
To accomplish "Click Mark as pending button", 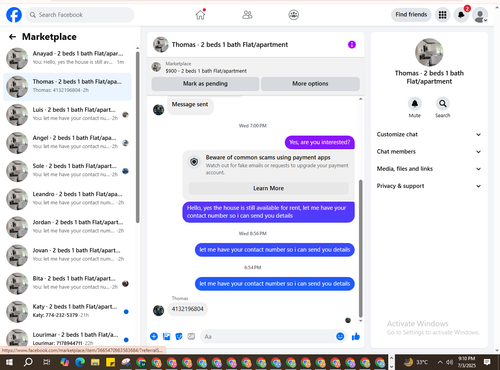I will (205, 84).
